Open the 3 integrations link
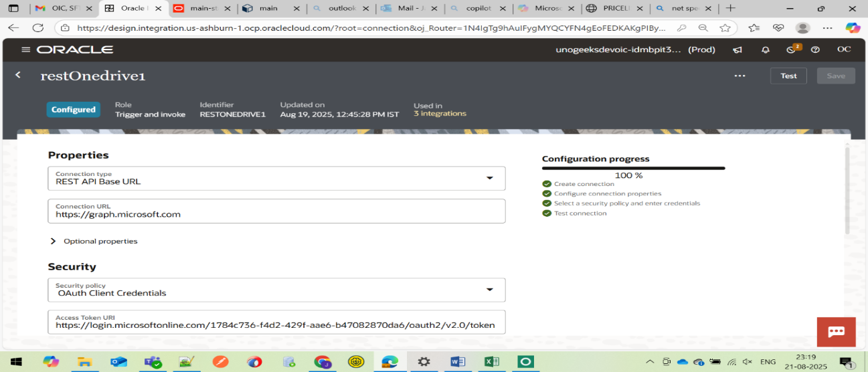868x372 pixels. (x=440, y=114)
